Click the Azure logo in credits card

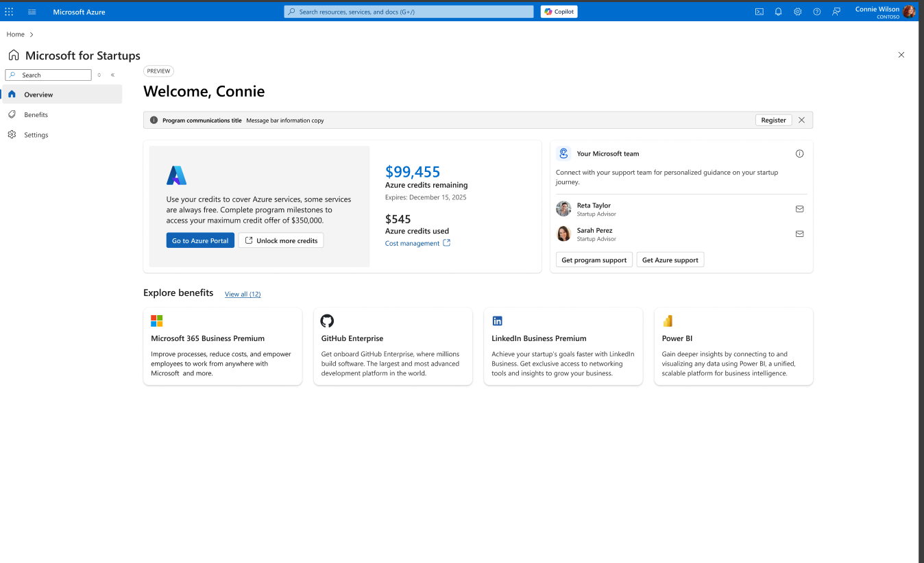point(176,175)
